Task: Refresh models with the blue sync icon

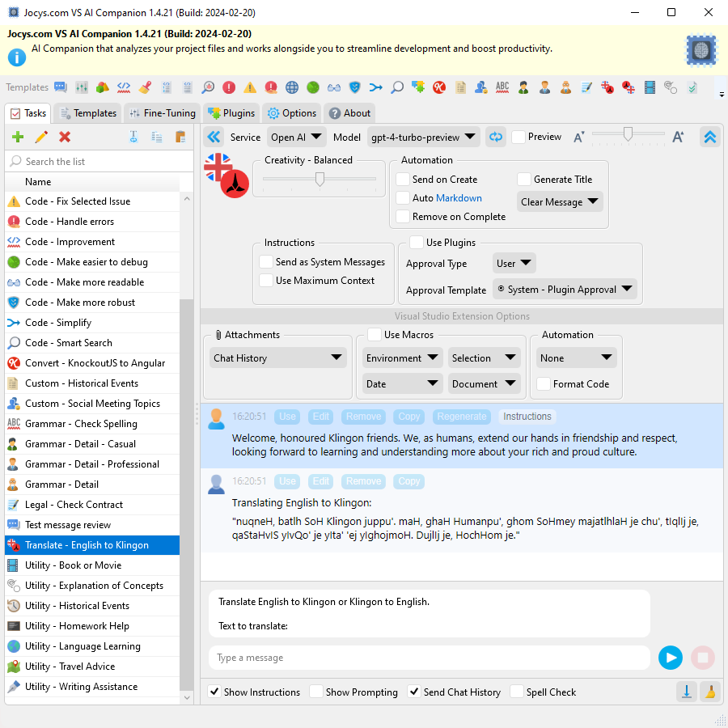Action: [x=495, y=137]
